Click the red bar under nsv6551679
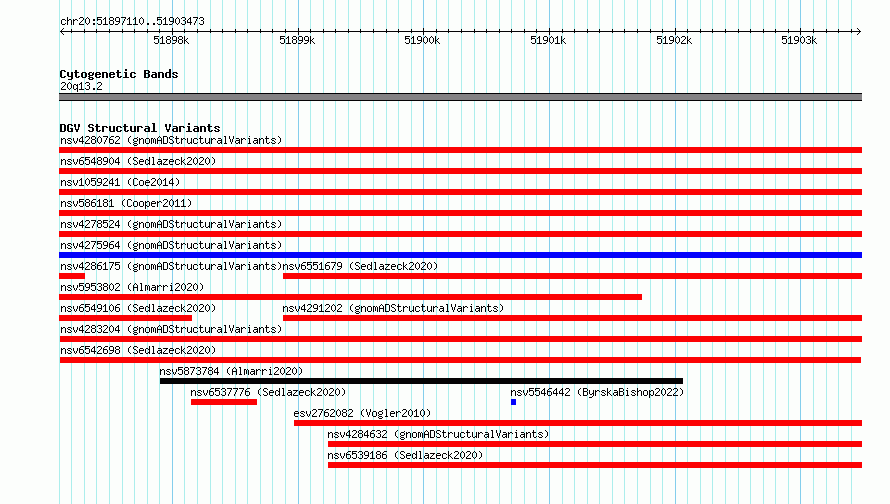The width and height of the screenshot is (890, 504). pyautogui.click(x=572, y=276)
